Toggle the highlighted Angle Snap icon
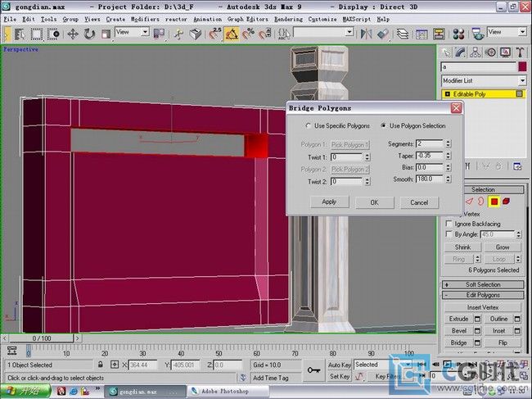 [x=232, y=34]
